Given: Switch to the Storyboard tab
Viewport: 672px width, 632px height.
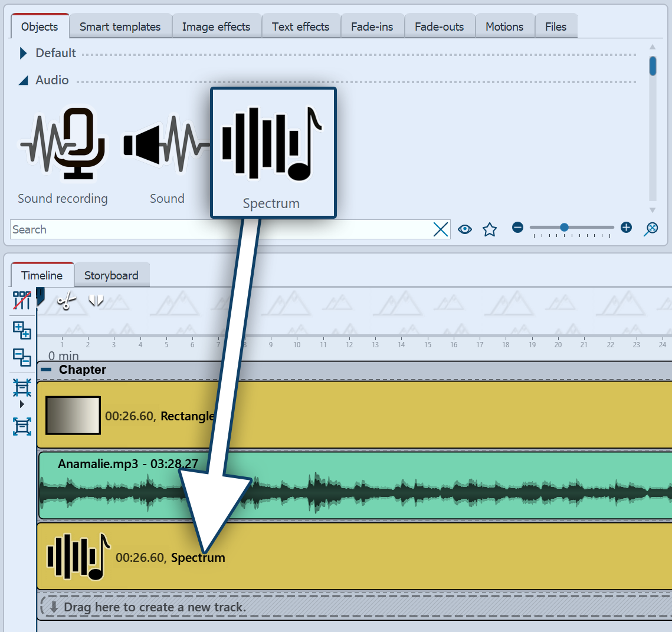Looking at the screenshot, I should (x=111, y=275).
